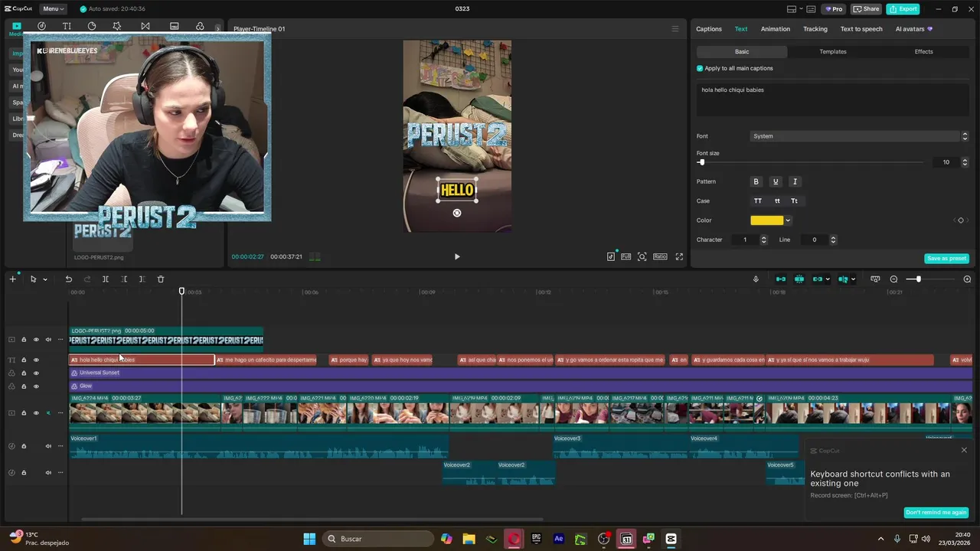The image size is (980, 551).
Task: Click the Undo arrow in the timeline toolbar
Action: 68,279
